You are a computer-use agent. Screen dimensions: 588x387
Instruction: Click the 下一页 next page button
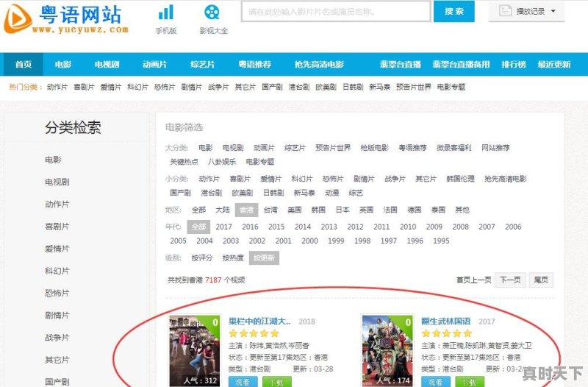510,280
